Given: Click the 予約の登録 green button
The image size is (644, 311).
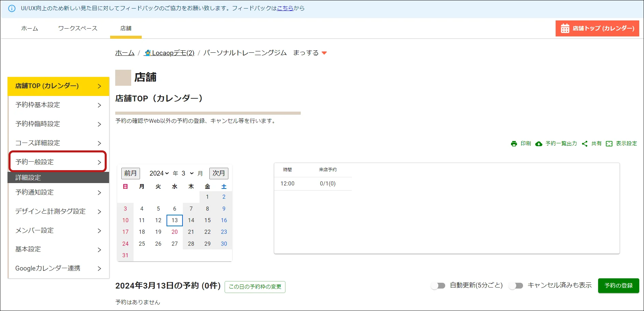Looking at the screenshot, I should tap(619, 285).
